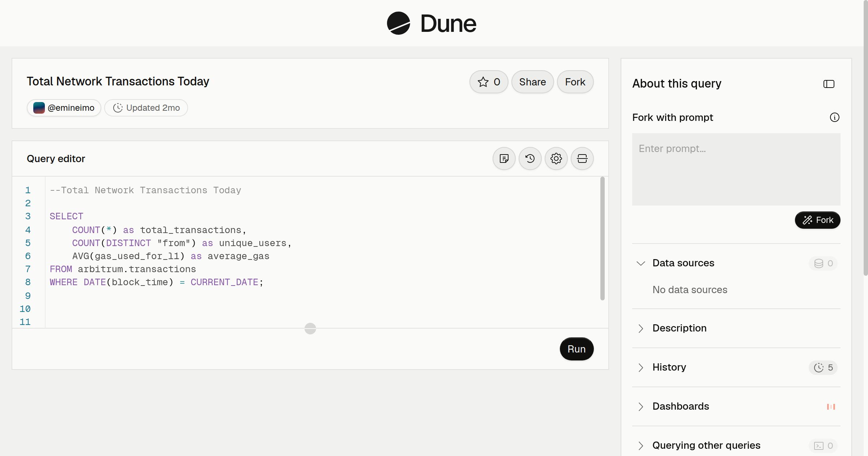Image resolution: width=868 pixels, height=456 pixels.
Task: Click the editor layout toggle icon
Action: [582, 159]
